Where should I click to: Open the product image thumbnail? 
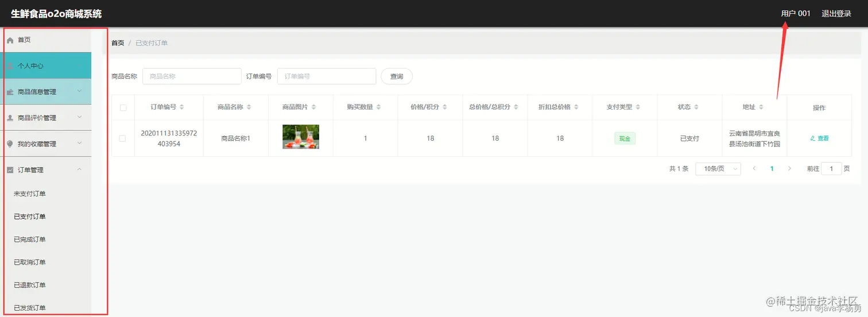click(301, 137)
